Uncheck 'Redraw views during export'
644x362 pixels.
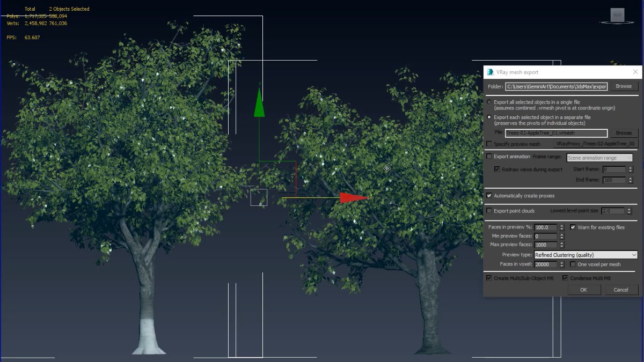pyautogui.click(x=497, y=169)
